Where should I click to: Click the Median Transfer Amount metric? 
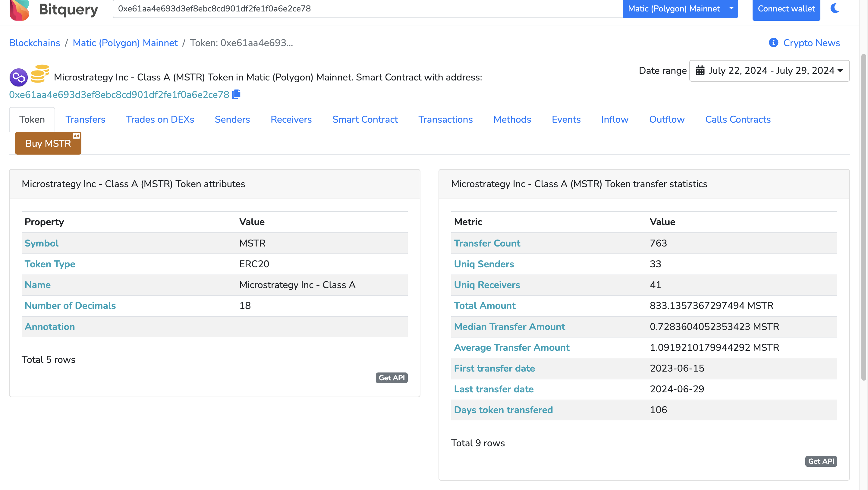[509, 327]
